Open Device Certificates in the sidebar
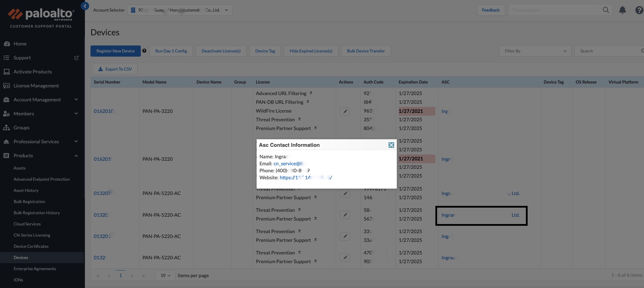Screen dimensions: 644x288 click(x=31, y=246)
